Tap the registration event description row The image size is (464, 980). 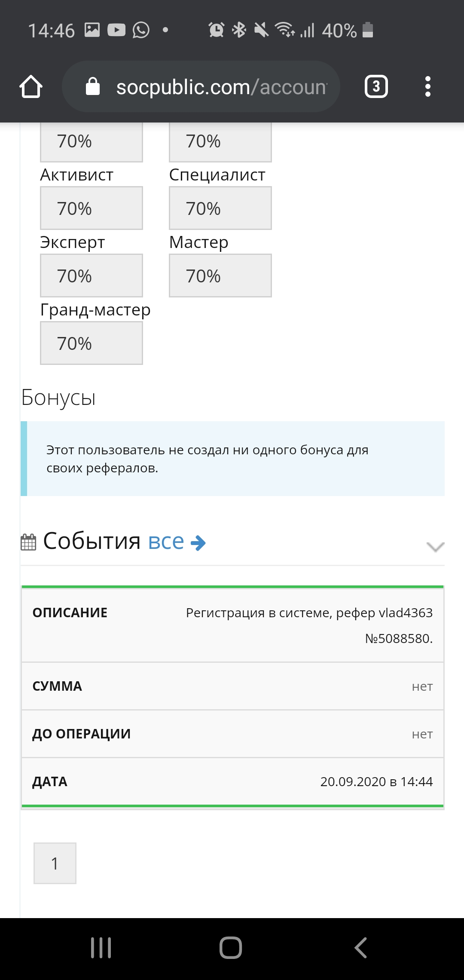point(232,625)
